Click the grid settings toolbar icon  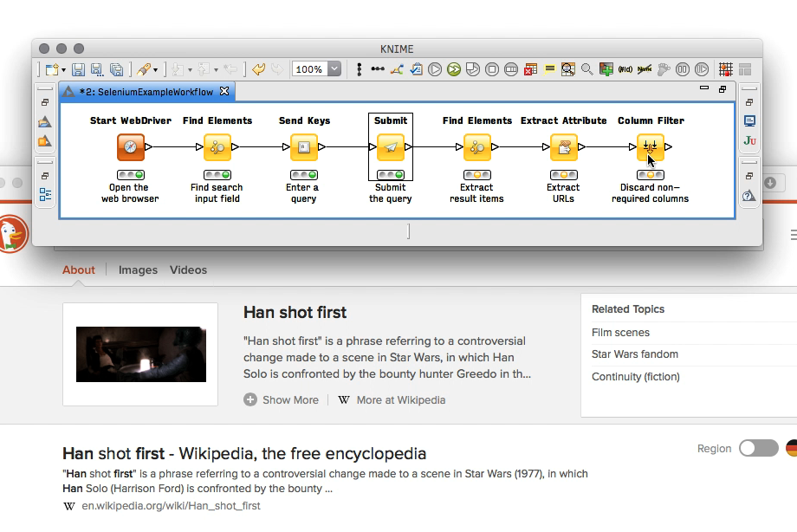pyautogui.click(x=726, y=69)
